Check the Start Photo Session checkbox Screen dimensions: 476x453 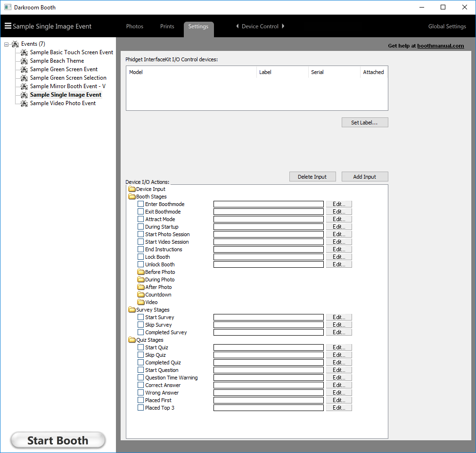140,234
